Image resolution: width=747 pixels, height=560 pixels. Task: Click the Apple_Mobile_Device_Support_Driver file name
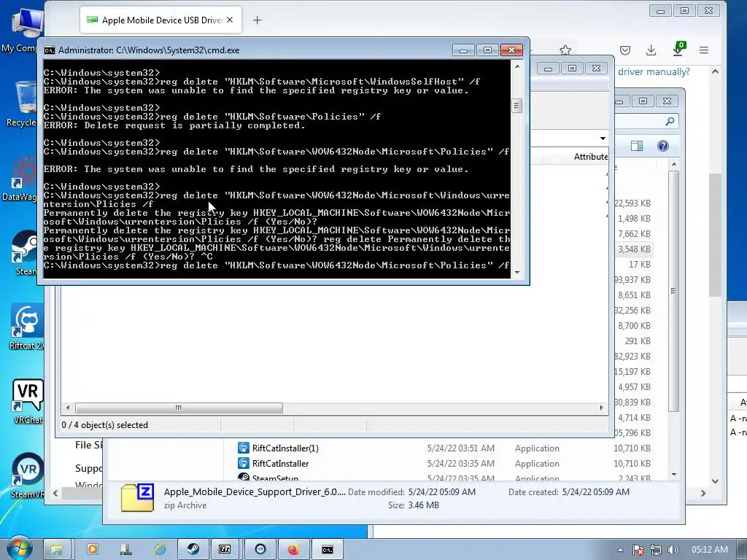255,492
